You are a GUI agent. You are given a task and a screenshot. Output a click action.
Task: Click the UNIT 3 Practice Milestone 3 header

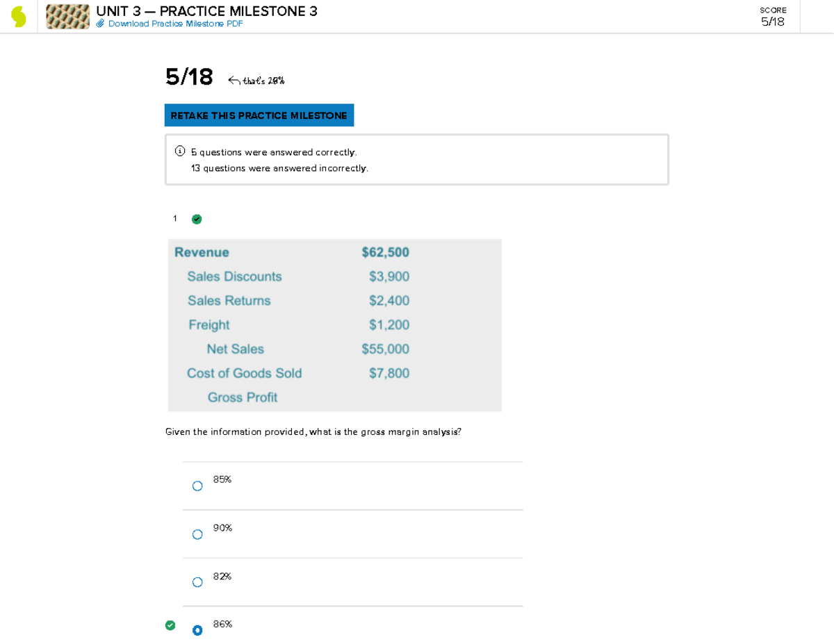coord(206,11)
